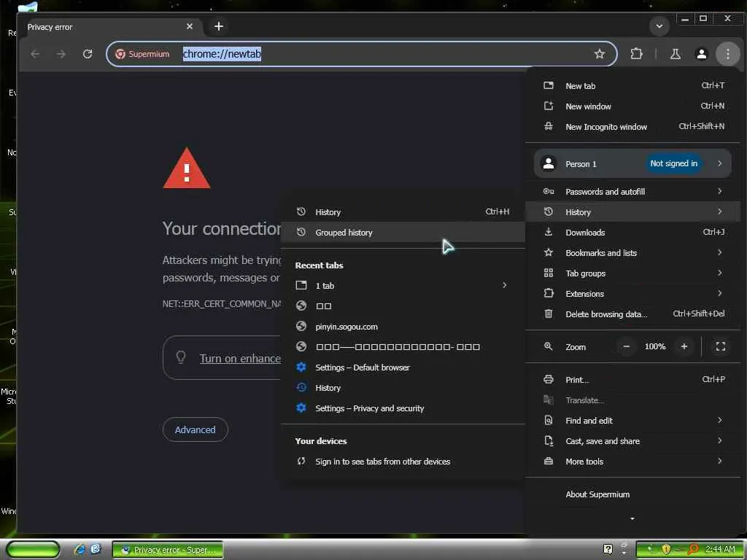The image size is (747, 560).
Task: Expand the Tab groups submenu
Action: pyautogui.click(x=633, y=273)
